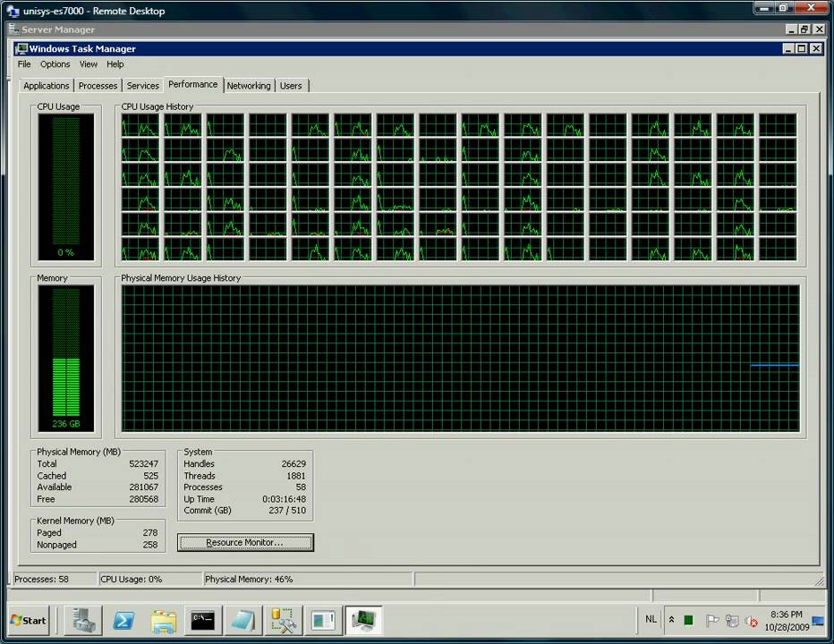Click status bar text Processes: 58
The width and height of the screenshot is (834, 644).
[41, 579]
